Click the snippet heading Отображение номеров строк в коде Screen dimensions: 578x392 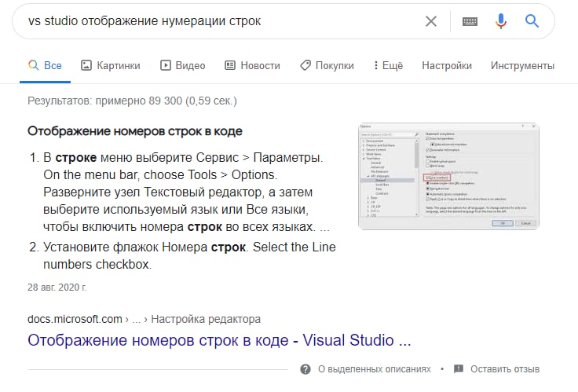[135, 131]
